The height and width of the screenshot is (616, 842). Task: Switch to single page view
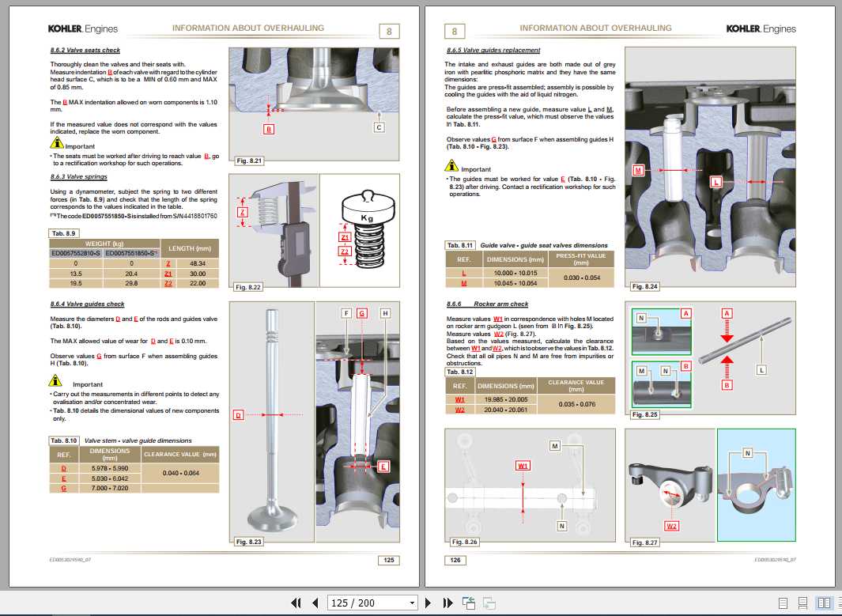[x=783, y=603]
